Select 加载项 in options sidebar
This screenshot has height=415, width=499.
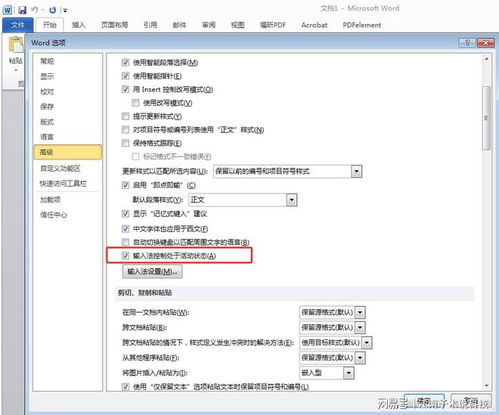(68, 199)
